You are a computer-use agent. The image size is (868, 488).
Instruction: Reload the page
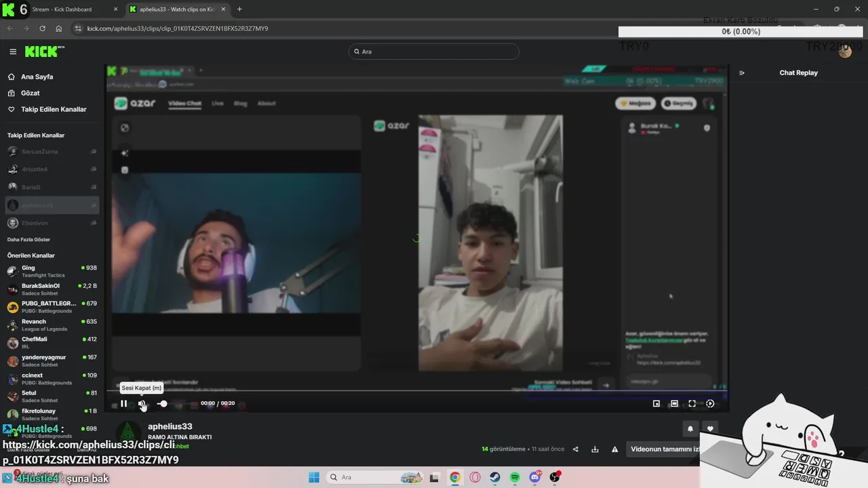tap(42, 28)
